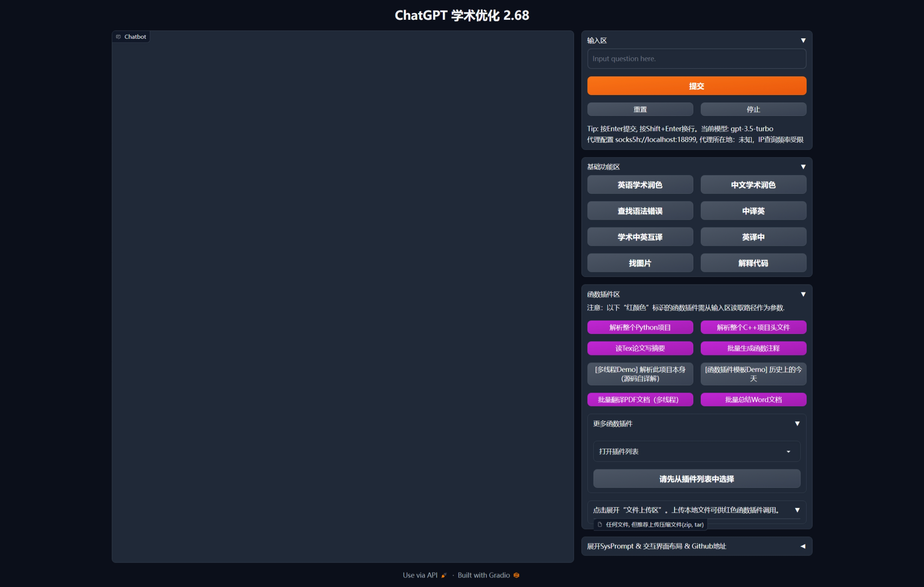
Task: Run the 解析整个C++项目头文件 plugin
Action: point(753,328)
